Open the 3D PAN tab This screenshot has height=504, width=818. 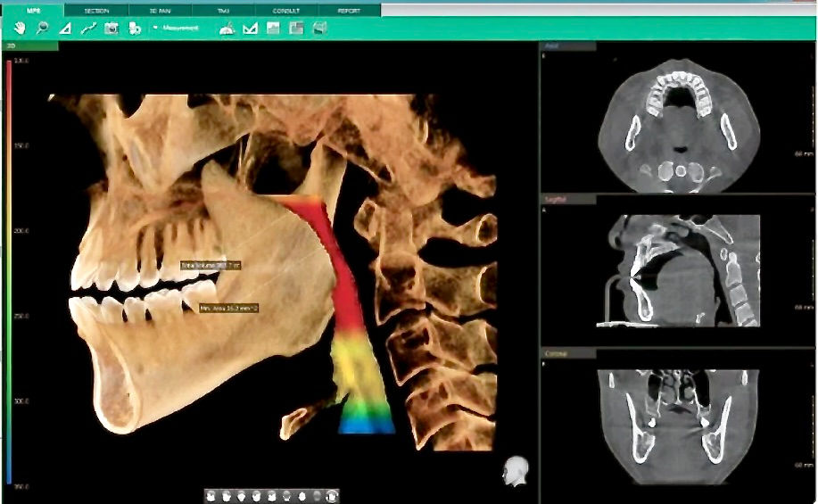[x=161, y=11]
